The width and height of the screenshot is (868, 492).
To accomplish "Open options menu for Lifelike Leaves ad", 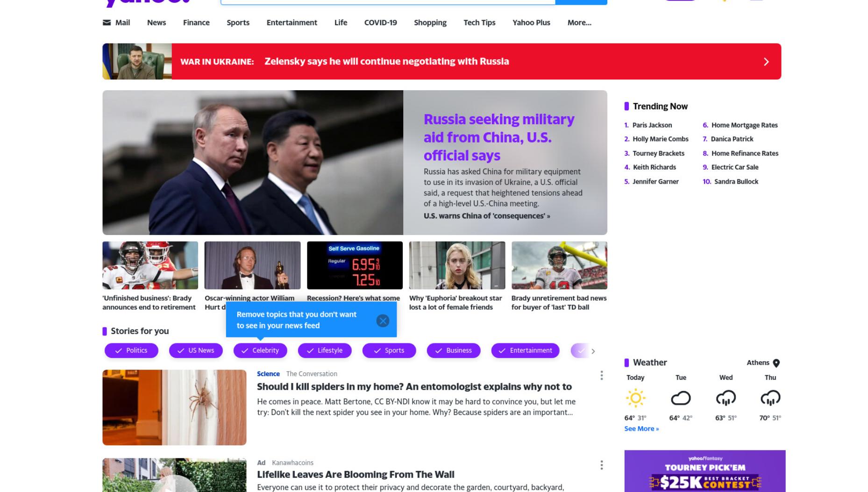I will click(x=601, y=465).
